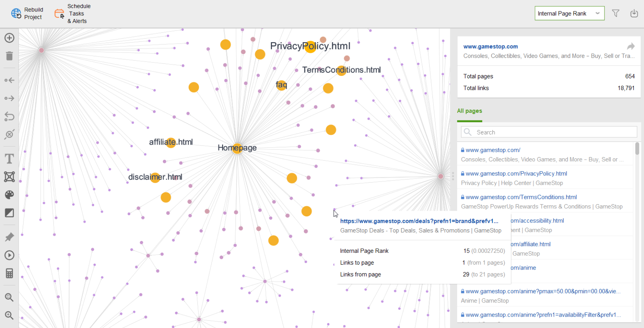
Task: Open Schedule Tasks & Alerts
Action: pos(73,14)
